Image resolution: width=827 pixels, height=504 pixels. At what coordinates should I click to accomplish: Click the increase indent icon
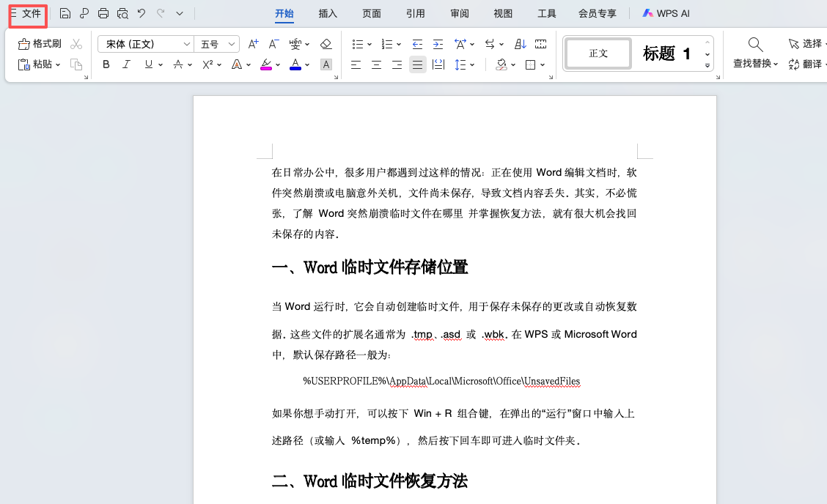(438, 44)
